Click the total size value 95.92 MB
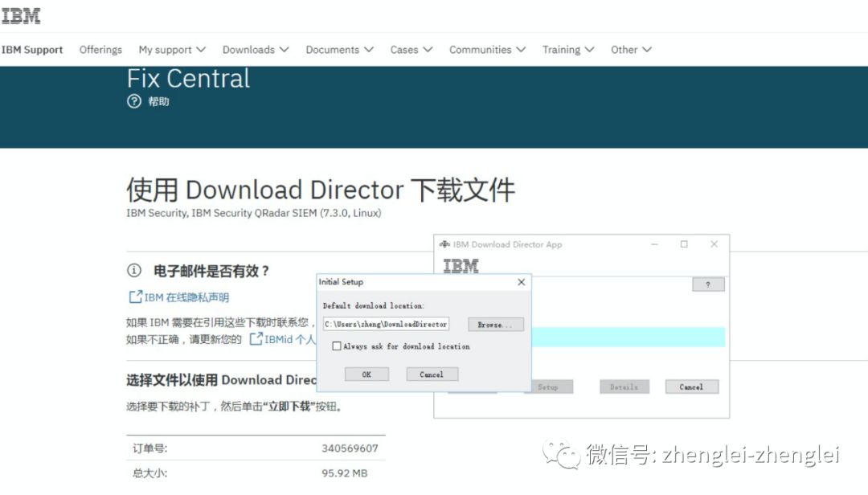 click(344, 473)
